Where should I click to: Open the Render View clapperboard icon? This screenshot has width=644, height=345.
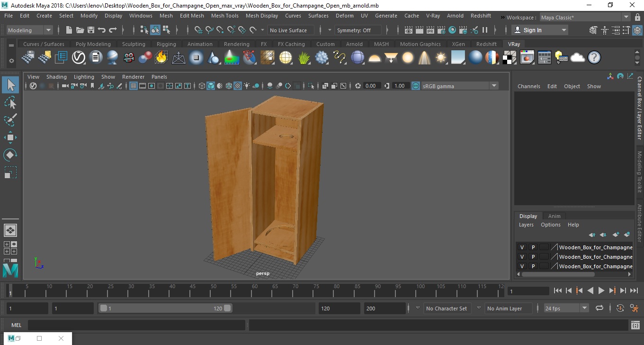click(409, 30)
